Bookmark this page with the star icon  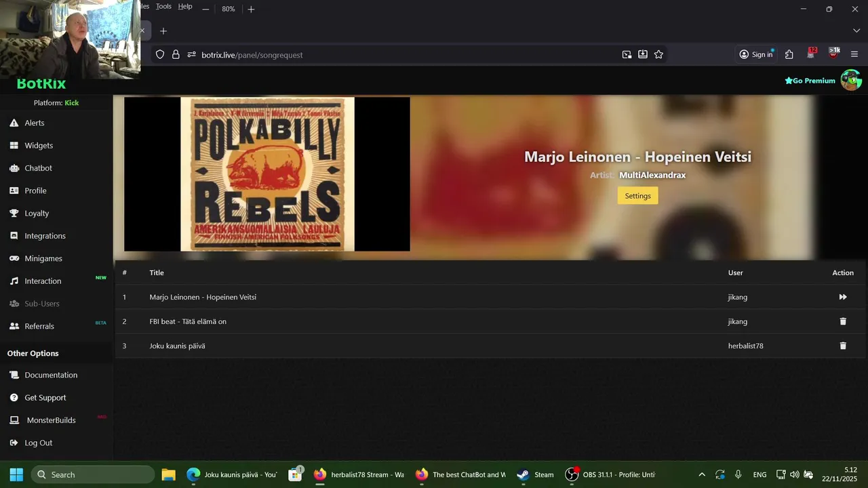coord(658,54)
